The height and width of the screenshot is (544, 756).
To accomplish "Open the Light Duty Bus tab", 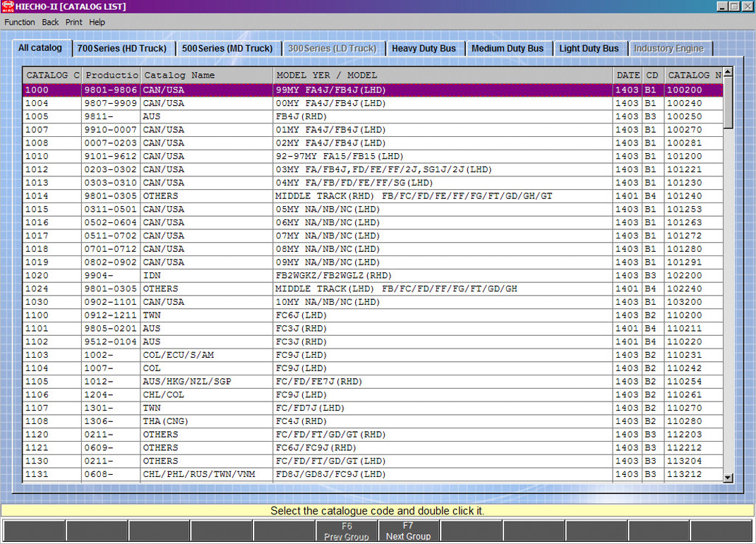I will tap(589, 49).
